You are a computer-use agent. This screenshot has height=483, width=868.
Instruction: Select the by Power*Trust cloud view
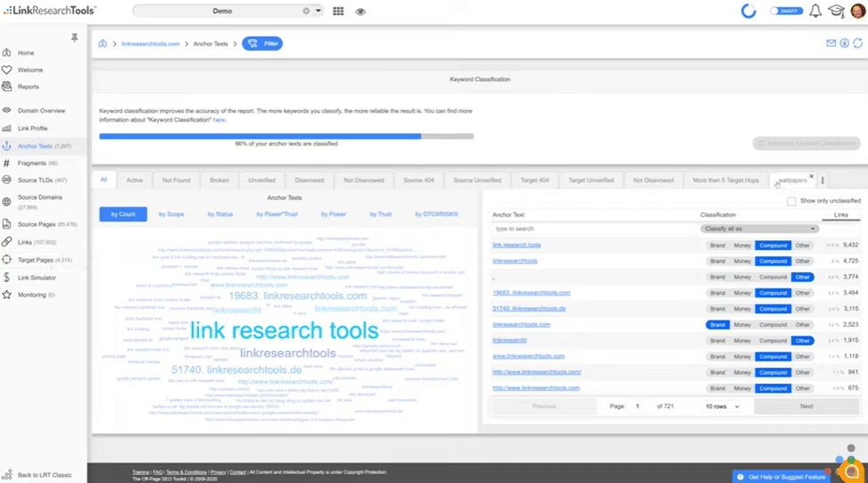[x=277, y=214]
